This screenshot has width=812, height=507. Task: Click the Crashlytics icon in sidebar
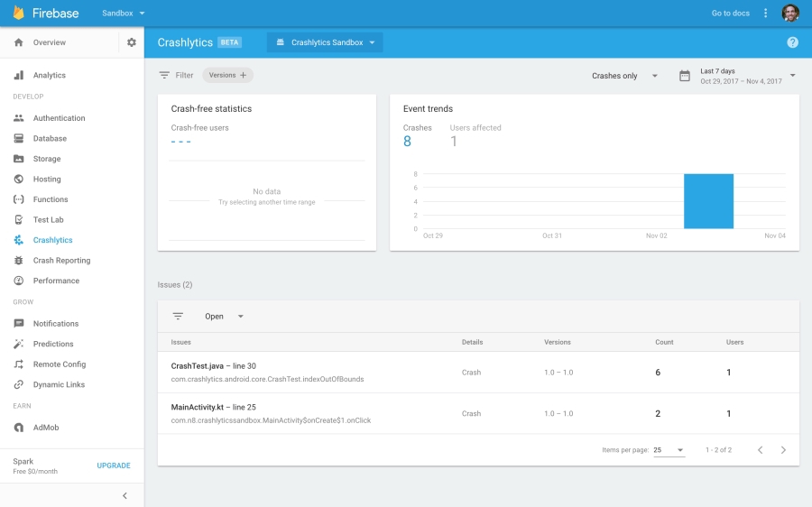click(19, 240)
